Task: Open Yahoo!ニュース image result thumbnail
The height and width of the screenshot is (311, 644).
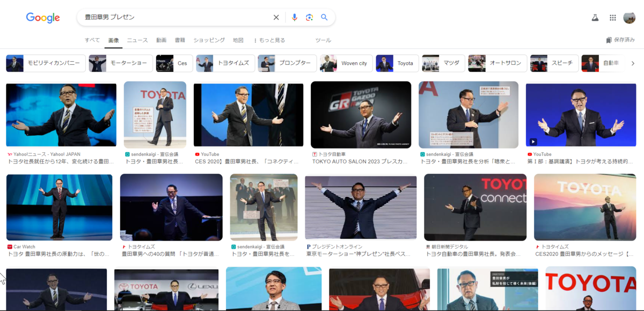Action: click(x=61, y=115)
